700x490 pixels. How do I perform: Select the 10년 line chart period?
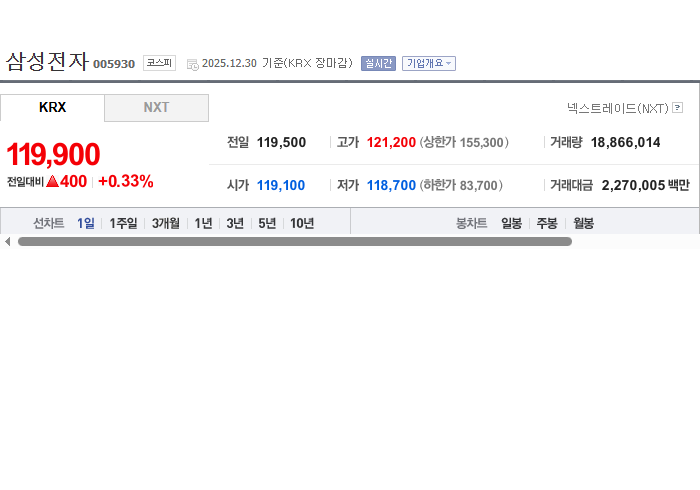[x=302, y=223]
